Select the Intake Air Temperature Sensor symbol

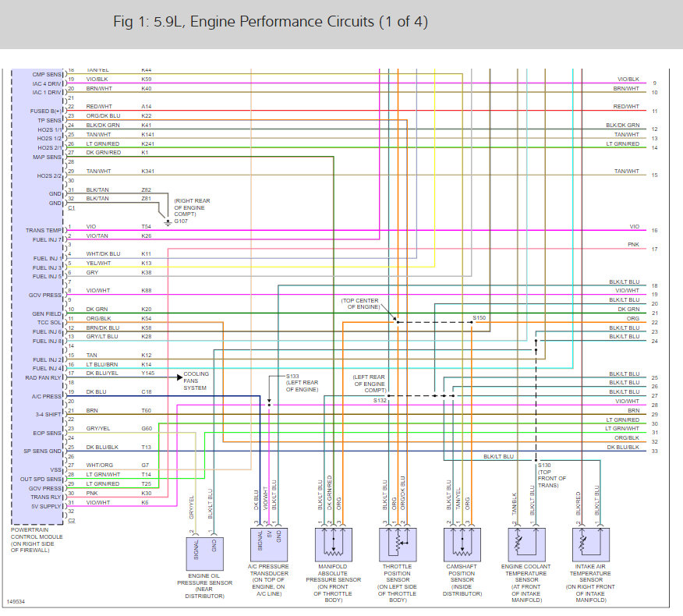591,544
